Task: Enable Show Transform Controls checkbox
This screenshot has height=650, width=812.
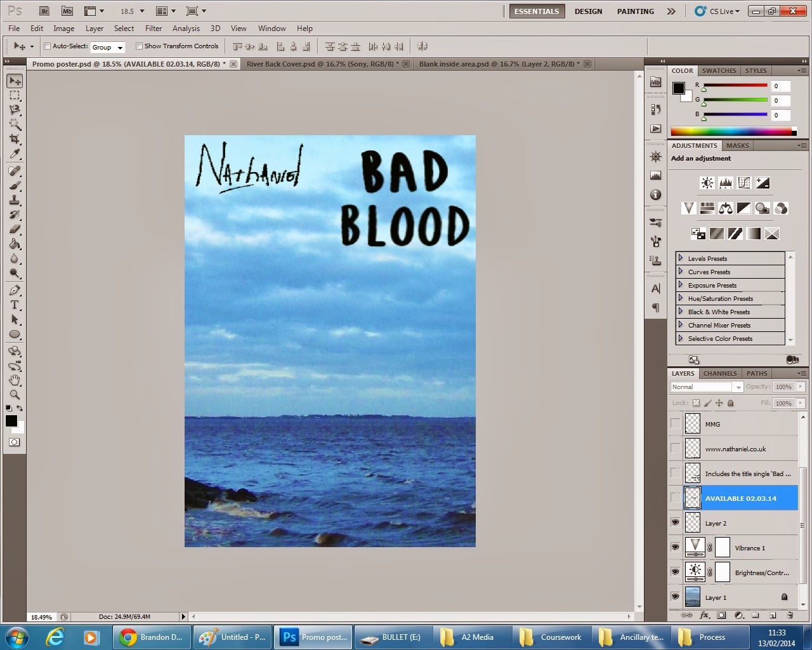Action: pos(139,46)
